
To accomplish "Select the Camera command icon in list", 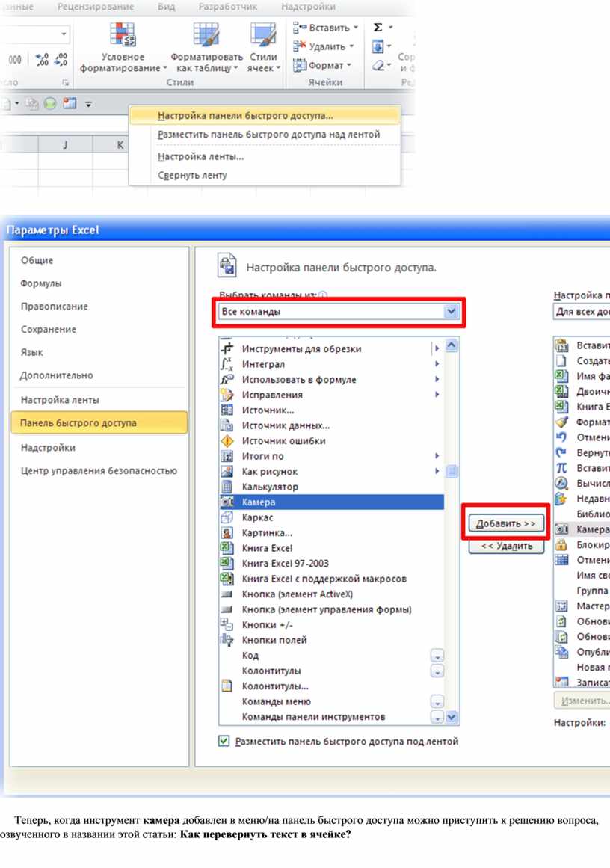I will 227,502.
